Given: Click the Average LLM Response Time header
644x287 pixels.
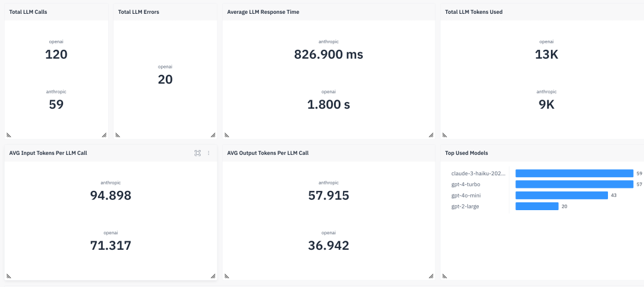Looking at the screenshot, I should (x=263, y=12).
